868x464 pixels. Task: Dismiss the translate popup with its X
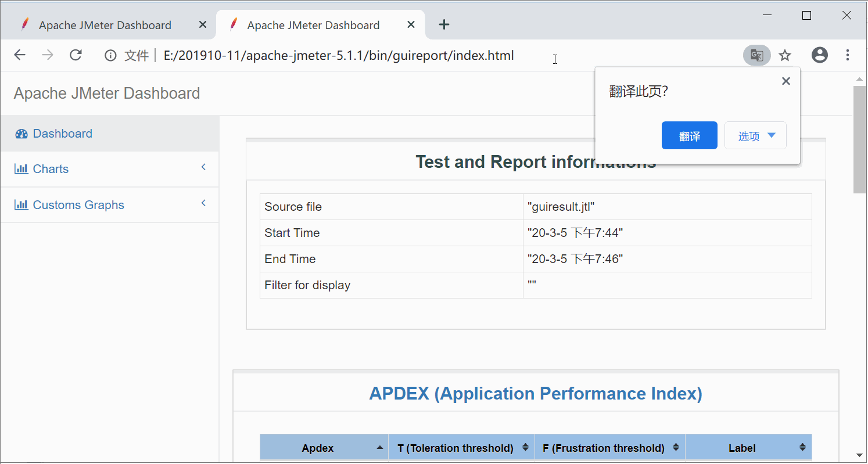click(x=786, y=81)
